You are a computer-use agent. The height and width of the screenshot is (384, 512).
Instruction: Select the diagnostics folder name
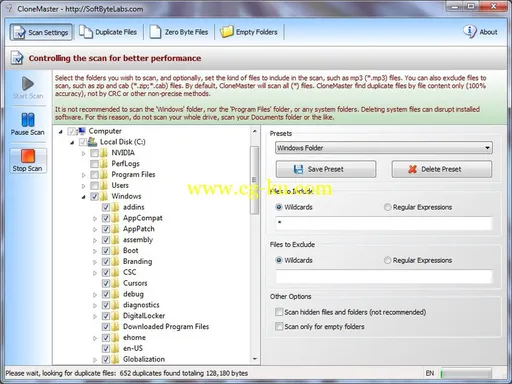pyautogui.click(x=141, y=305)
